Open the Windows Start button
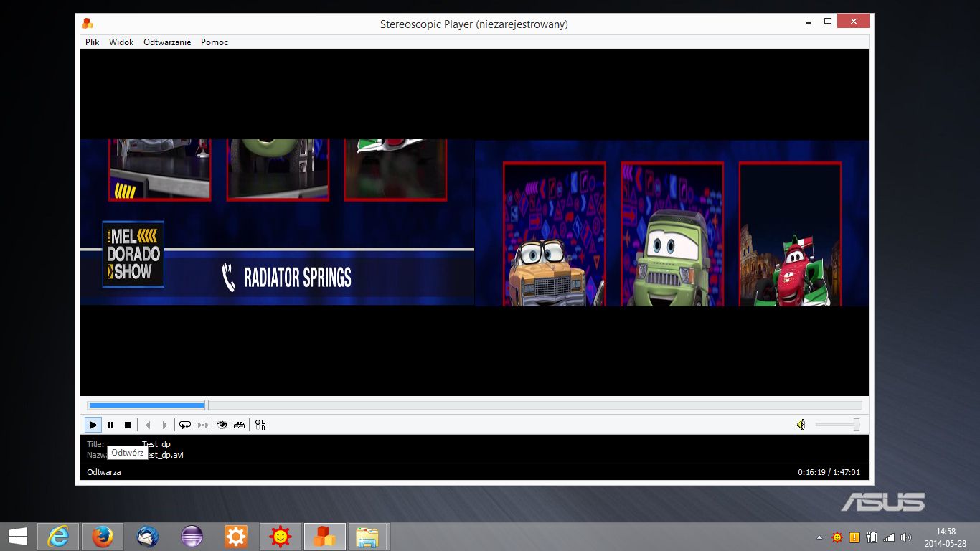This screenshot has height=551, width=980. (x=18, y=536)
